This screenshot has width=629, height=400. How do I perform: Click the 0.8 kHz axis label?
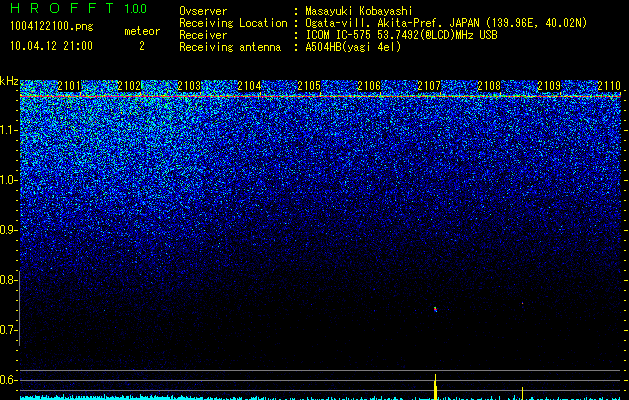click(x=9, y=280)
